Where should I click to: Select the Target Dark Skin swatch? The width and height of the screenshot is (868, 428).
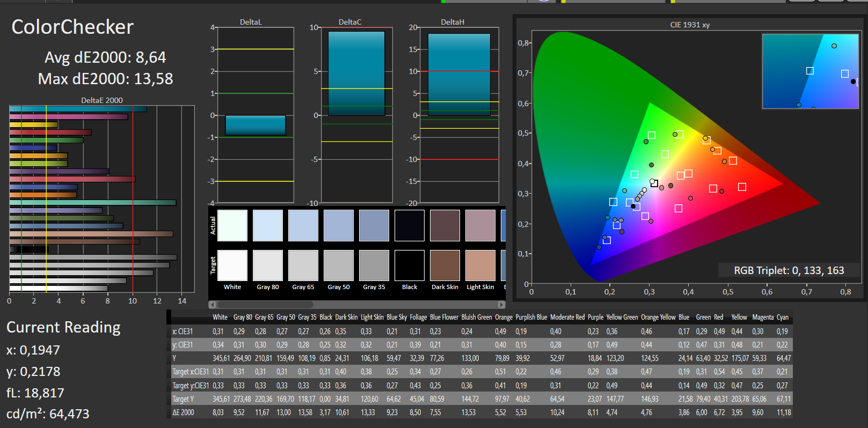(x=445, y=265)
